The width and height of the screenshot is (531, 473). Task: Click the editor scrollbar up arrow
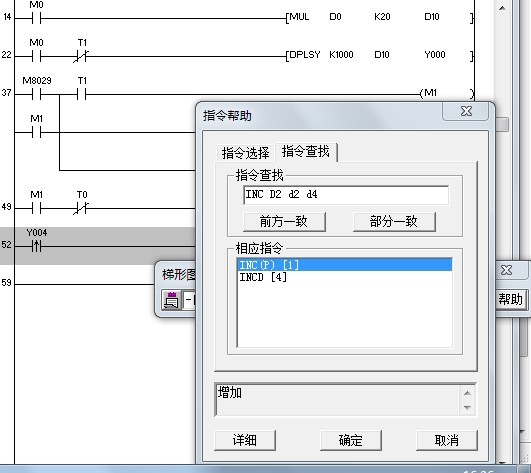point(503,8)
